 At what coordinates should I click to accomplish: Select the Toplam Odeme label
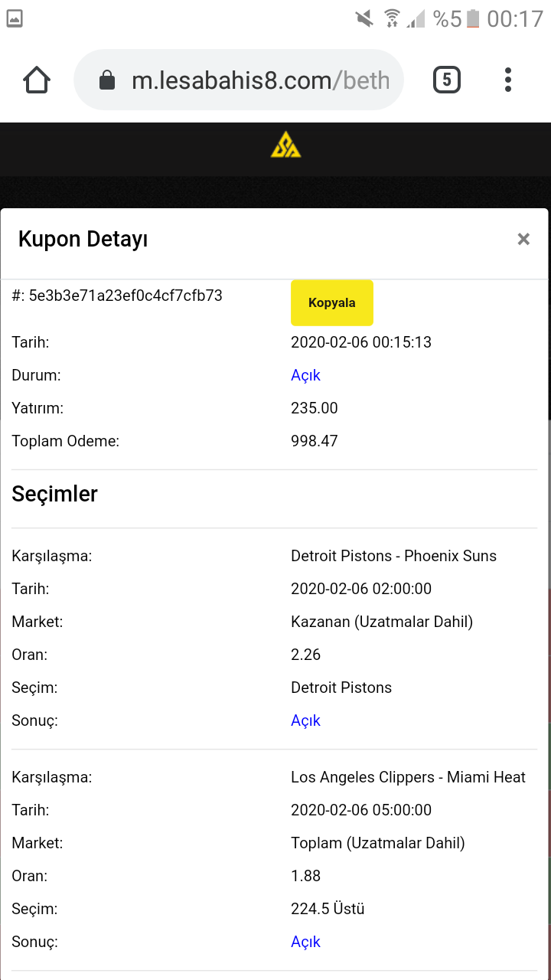pos(65,441)
